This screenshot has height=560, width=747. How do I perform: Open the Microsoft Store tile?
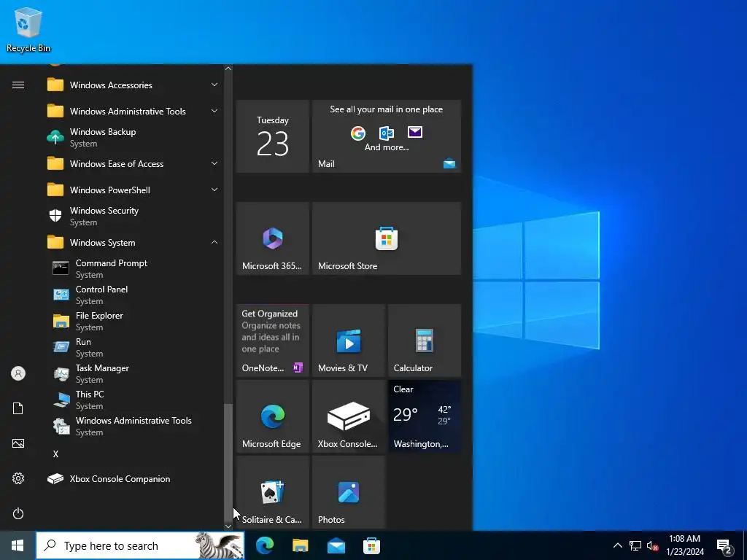coord(387,238)
